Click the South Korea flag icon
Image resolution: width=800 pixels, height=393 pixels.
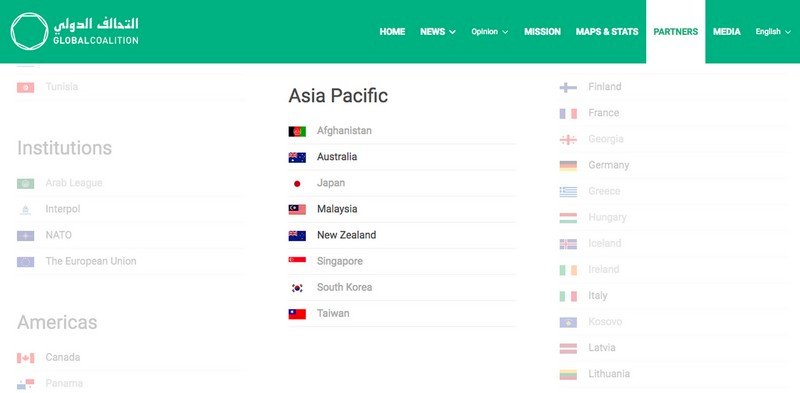pyautogui.click(x=297, y=288)
